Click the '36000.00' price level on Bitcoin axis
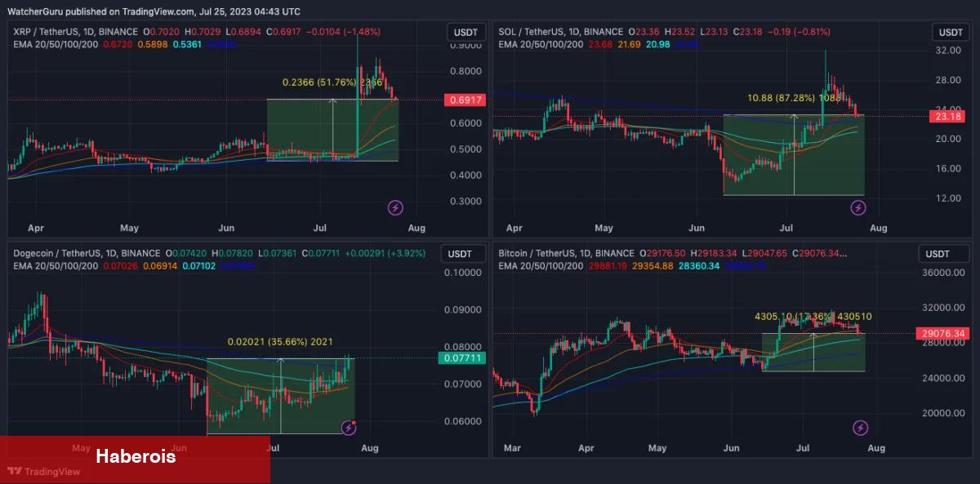980x484 pixels. [942, 274]
